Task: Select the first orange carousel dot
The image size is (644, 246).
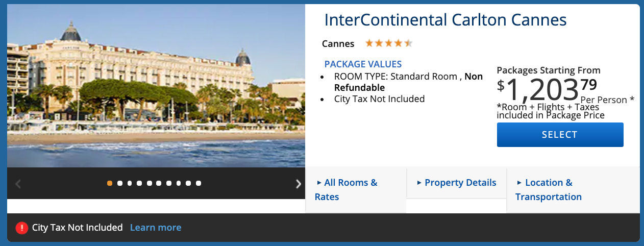Action: click(x=110, y=183)
